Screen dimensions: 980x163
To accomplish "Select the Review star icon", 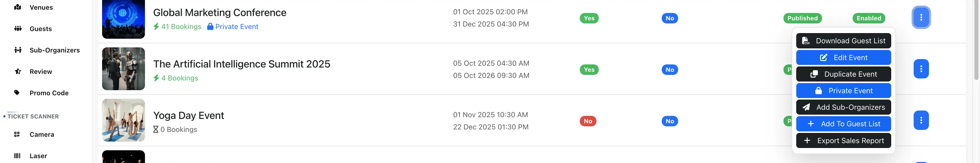I will click(x=18, y=71).
